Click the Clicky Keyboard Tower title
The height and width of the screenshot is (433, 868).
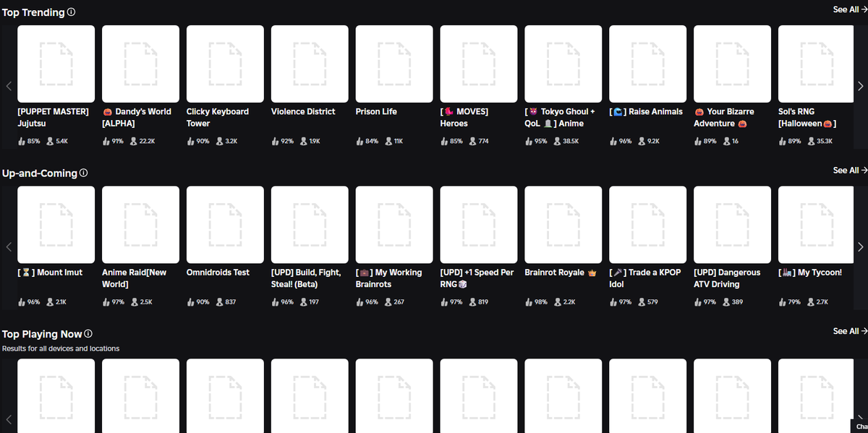(218, 117)
